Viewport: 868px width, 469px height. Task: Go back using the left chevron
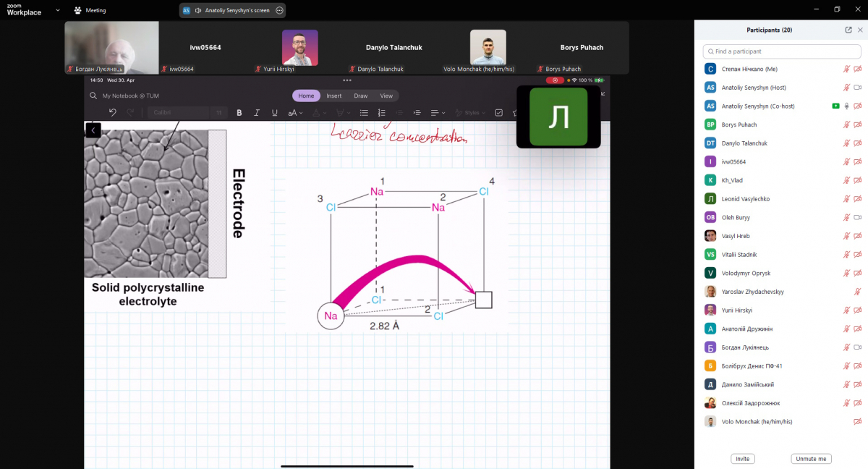(x=93, y=130)
